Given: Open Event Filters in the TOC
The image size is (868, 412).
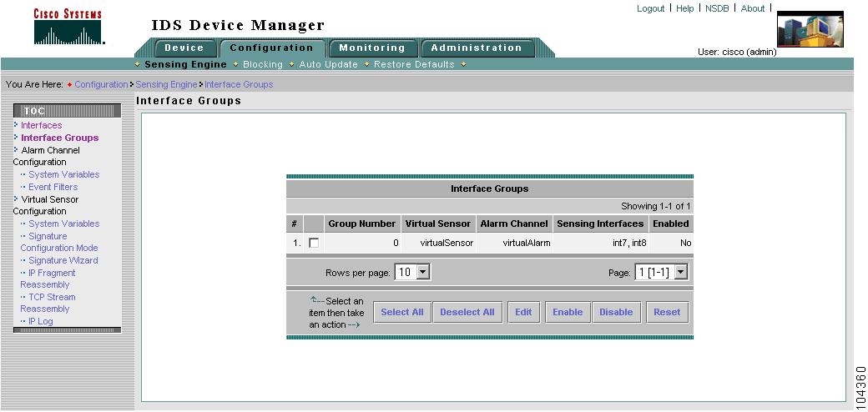Looking at the screenshot, I should [x=53, y=187].
